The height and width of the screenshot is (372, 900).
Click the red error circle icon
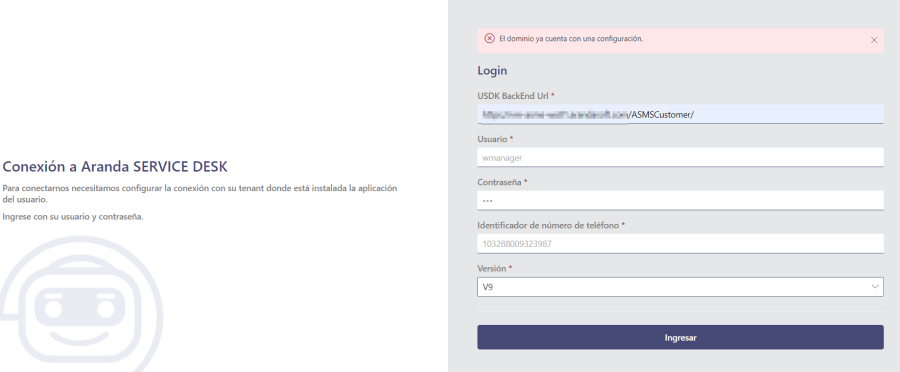pyautogui.click(x=490, y=38)
